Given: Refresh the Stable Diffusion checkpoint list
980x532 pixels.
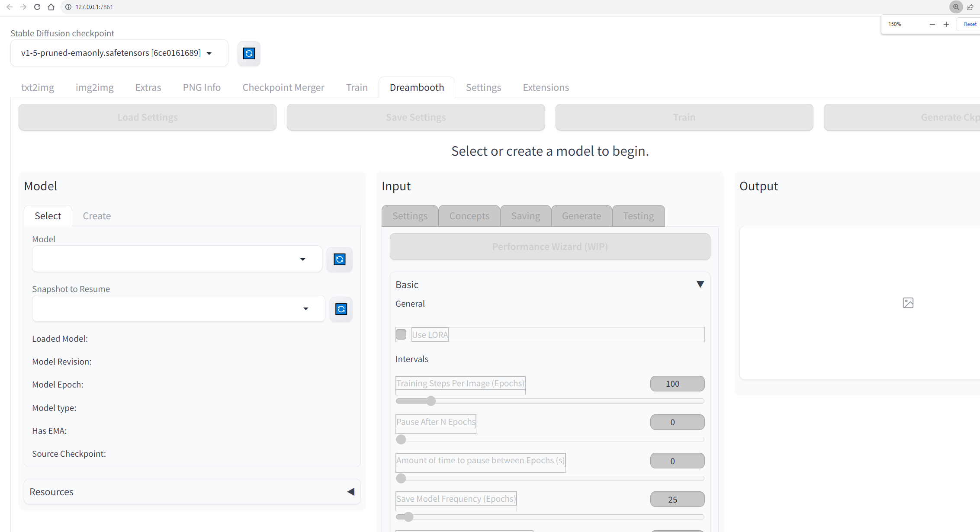Looking at the screenshot, I should point(249,53).
